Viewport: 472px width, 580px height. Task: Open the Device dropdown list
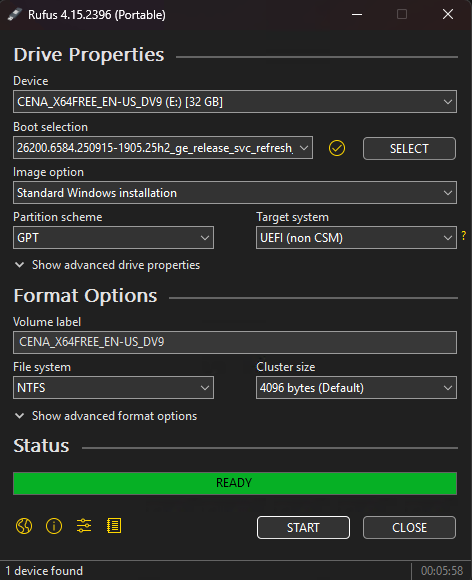click(235, 101)
